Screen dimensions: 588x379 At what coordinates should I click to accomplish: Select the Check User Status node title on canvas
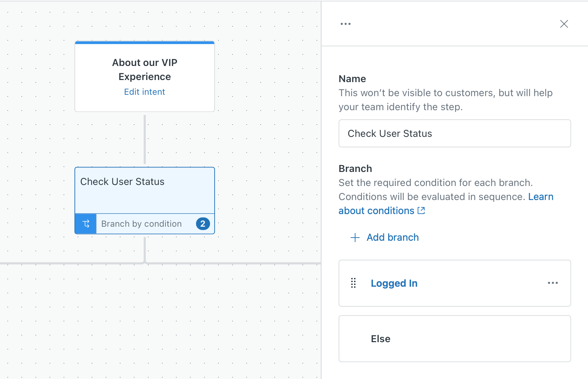coord(122,182)
